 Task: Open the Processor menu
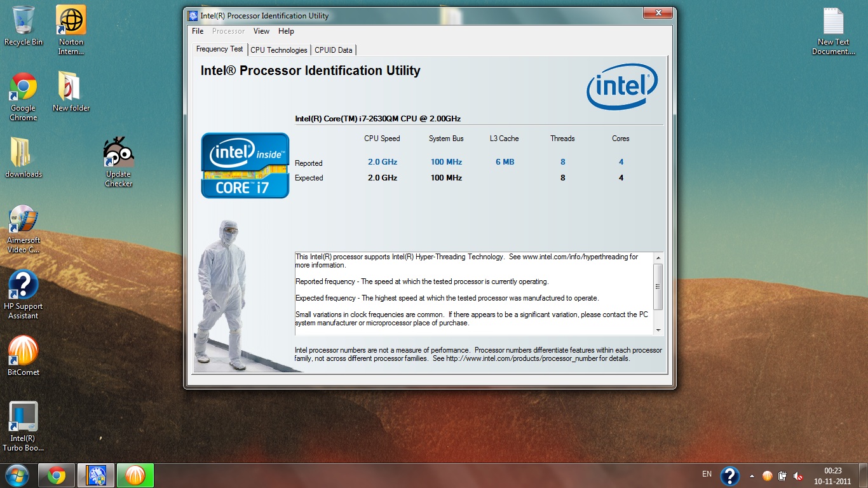229,31
